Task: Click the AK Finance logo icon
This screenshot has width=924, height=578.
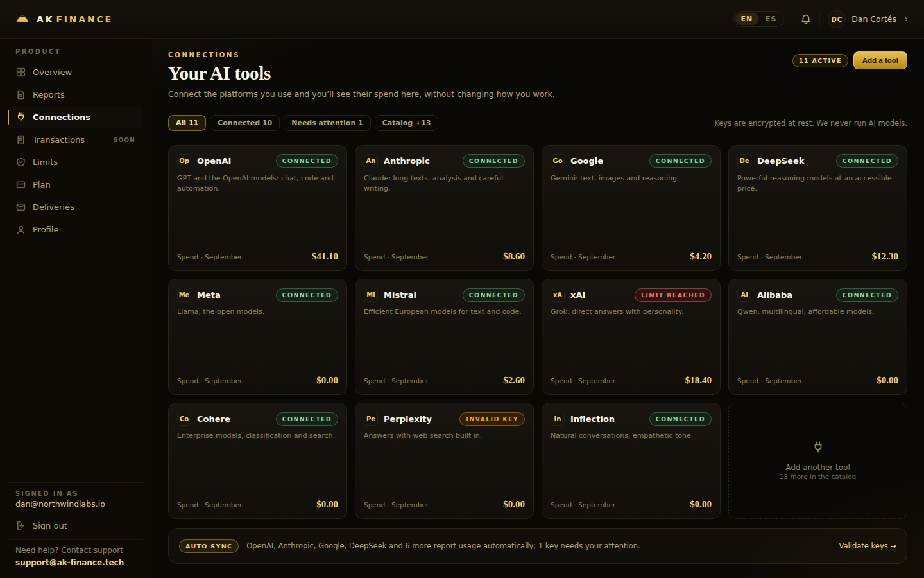Action: (22, 19)
